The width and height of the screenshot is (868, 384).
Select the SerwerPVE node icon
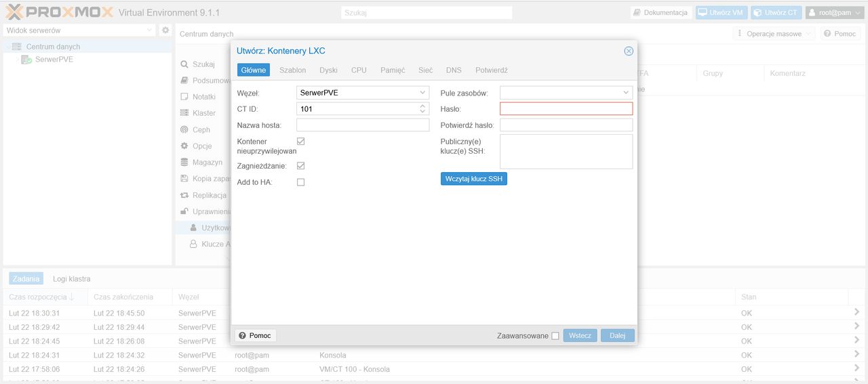(26, 60)
